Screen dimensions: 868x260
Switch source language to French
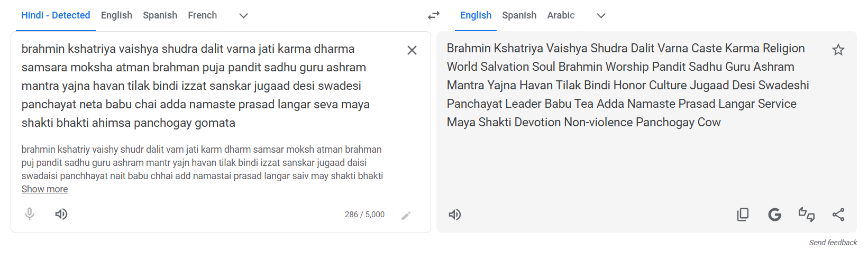coord(202,15)
